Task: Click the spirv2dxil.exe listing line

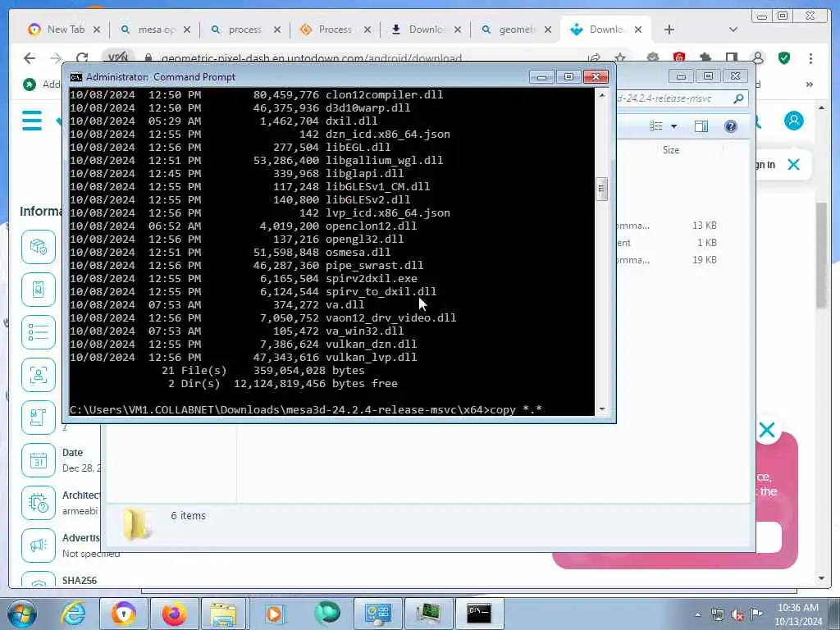Action: [243, 279]
